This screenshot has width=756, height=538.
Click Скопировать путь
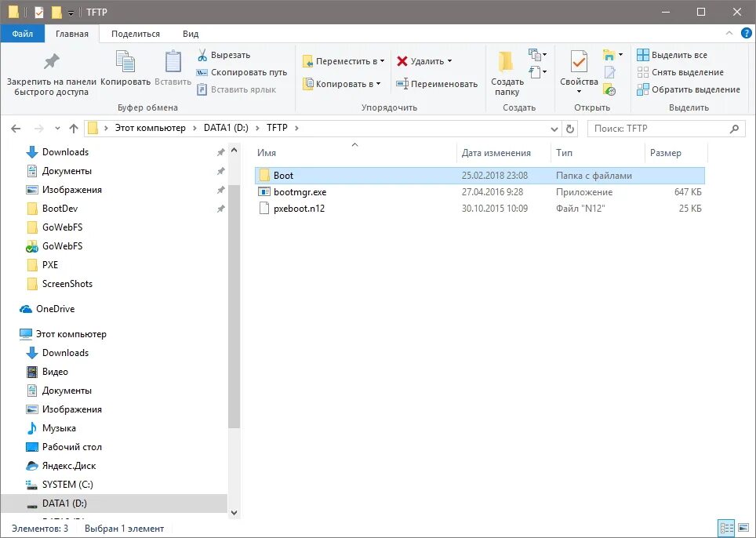coord(242,72)
